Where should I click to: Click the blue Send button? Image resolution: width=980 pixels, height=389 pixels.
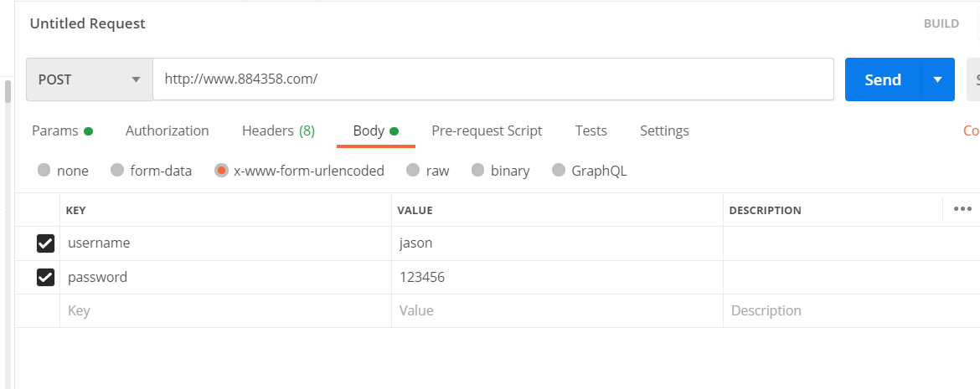click(883, 79)
